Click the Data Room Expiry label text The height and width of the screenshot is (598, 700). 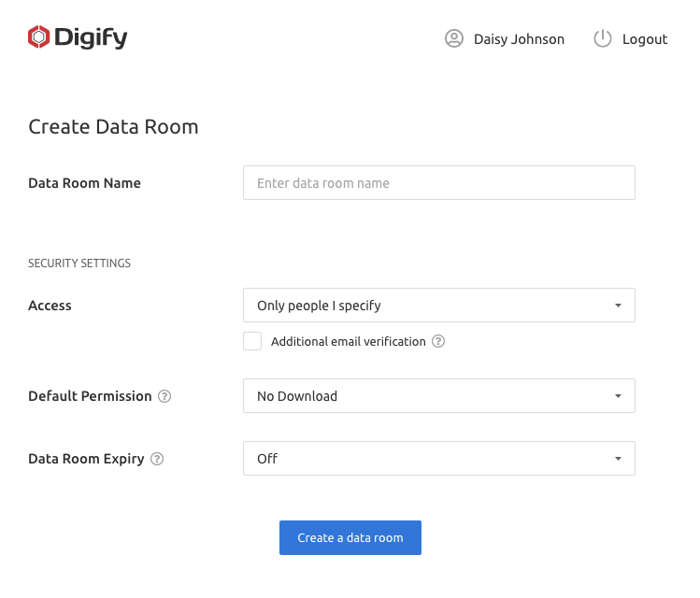click(x=86, y=459)
